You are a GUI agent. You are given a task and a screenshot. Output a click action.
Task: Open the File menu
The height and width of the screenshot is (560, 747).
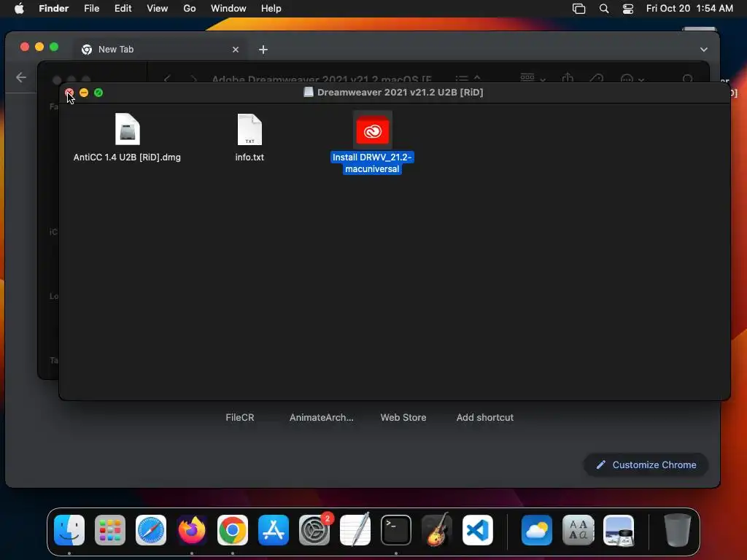[x=91, y=9]
